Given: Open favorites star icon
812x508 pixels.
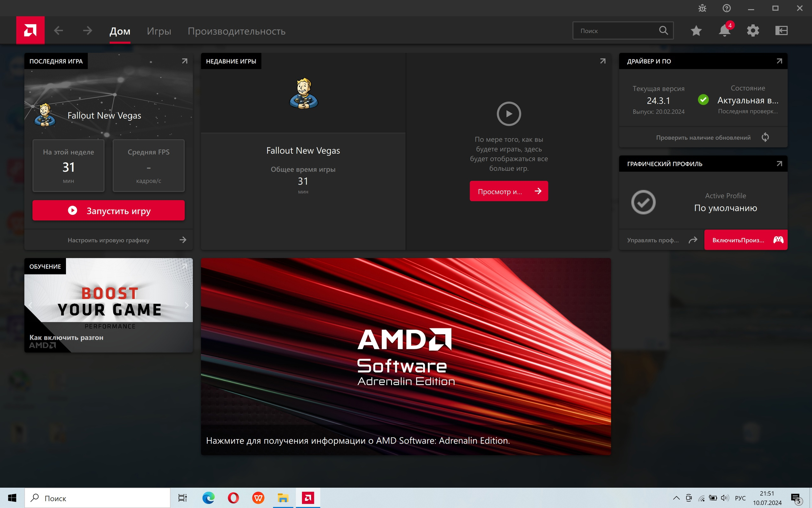Looking at the screenshot, I should (696, 30).
